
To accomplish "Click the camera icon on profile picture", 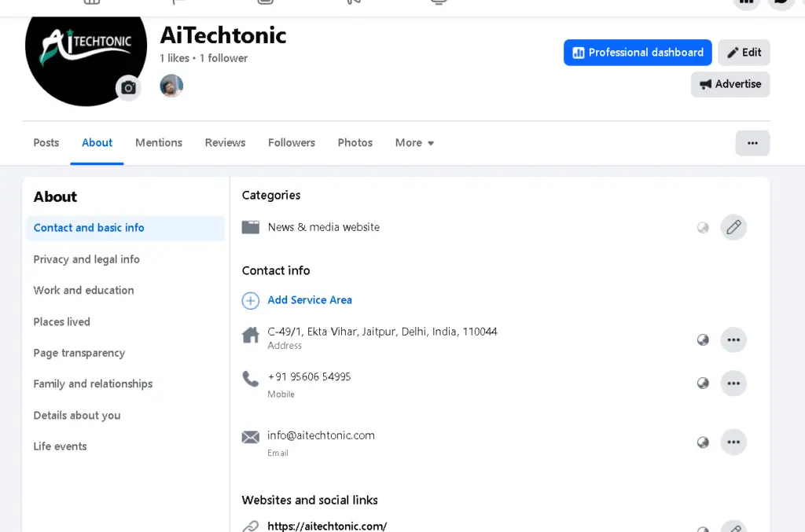I will point(128,88).
